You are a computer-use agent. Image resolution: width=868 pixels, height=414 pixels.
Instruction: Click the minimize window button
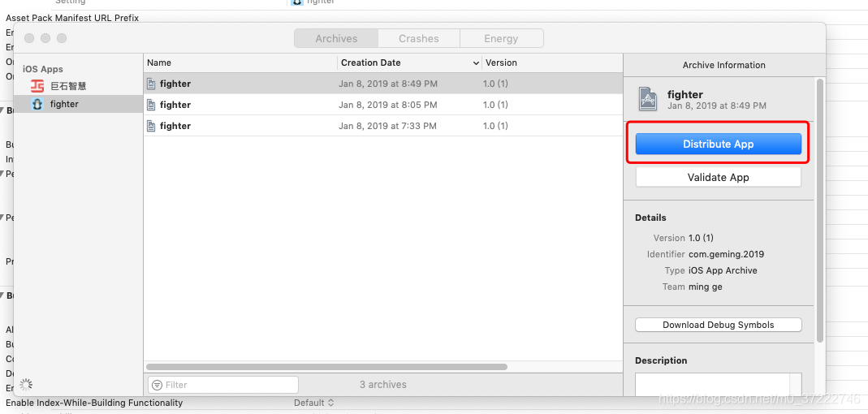pyautogui.click(x=45, y=38)
